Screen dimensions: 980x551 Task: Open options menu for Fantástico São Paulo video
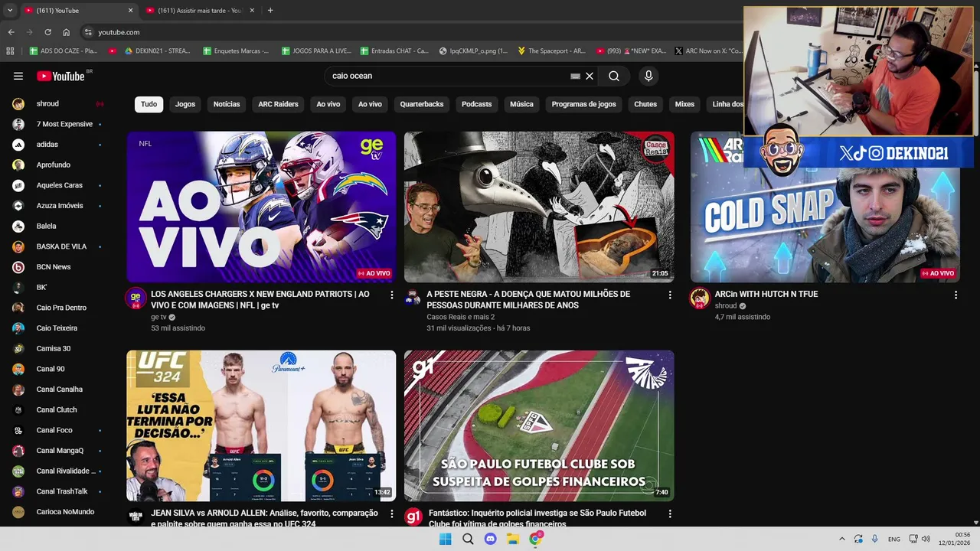pyautogui.click(x=670, y=514)
